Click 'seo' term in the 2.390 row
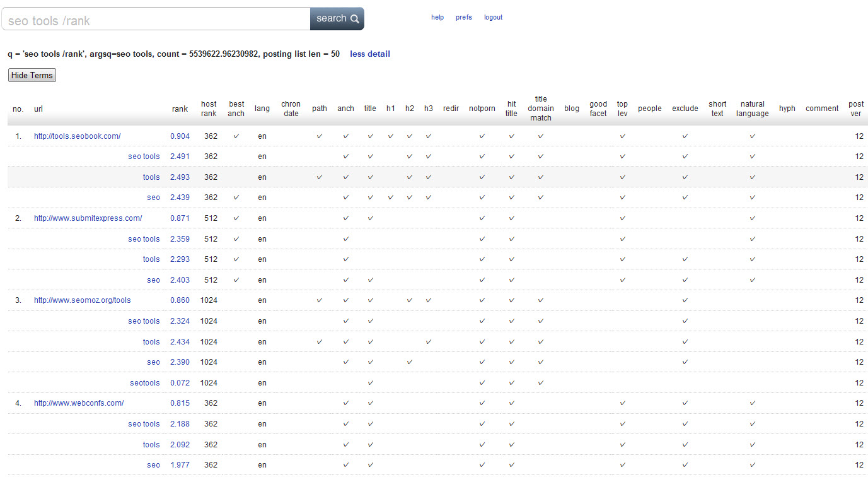Image resolution: width=868 pixels, height=477 pixels. click(x=153, y=362)
